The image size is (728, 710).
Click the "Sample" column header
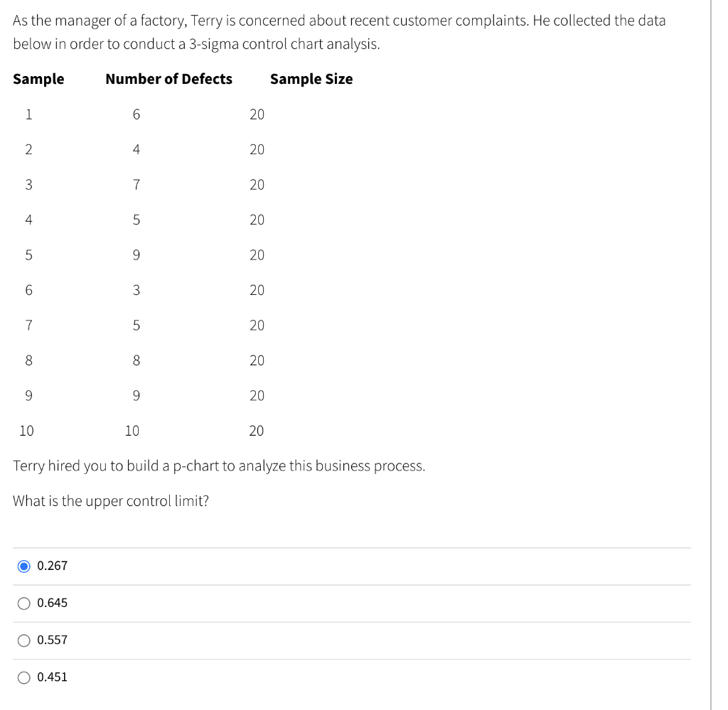click(x=38, y=79)
